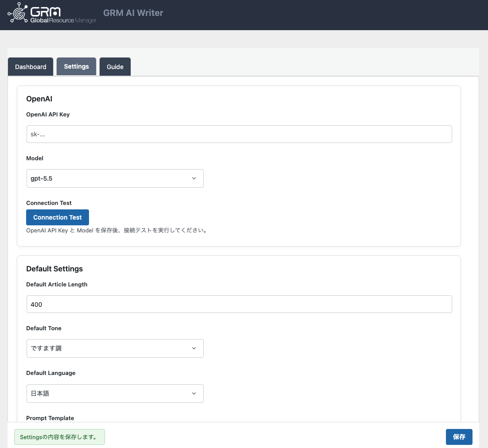Click the 'Settingsの内容を保存します。' notice
This screenshot has width=488, height=448.
click(x=59, y=437)
